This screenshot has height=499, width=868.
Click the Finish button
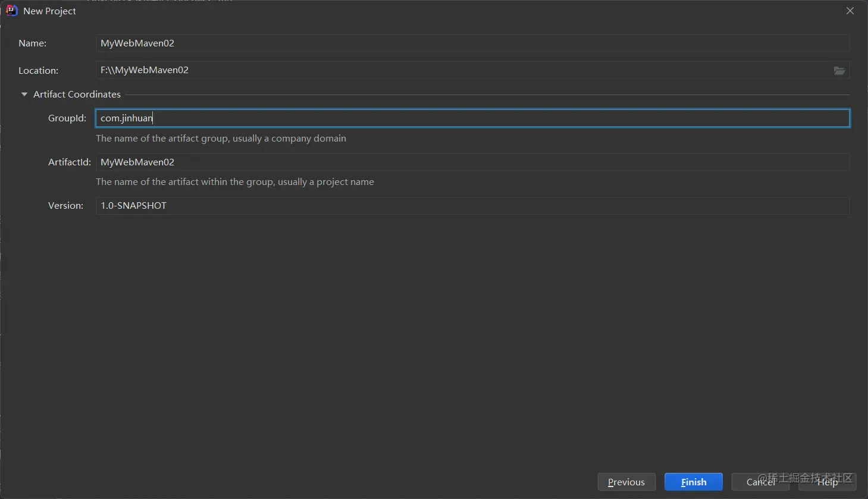pyautogui.click(x=694, y=482)
